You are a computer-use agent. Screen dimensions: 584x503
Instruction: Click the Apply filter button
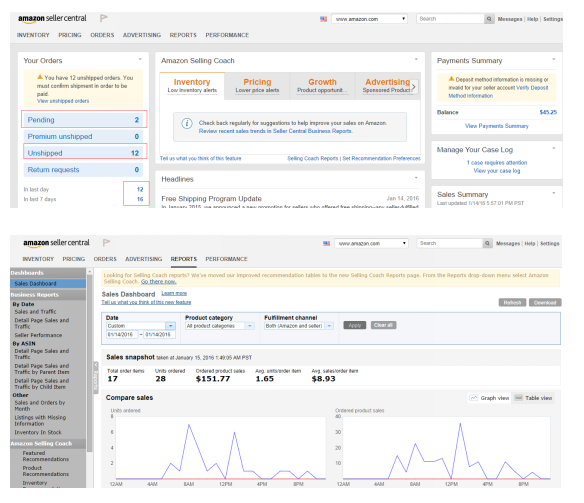click(x=355, y=325)
